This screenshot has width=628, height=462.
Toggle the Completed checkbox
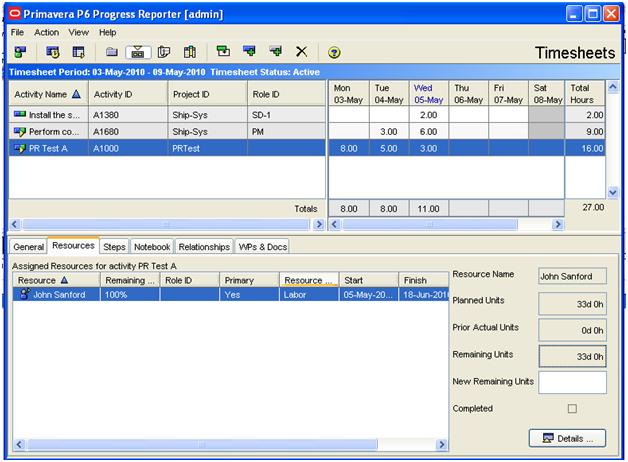[x=572, y=408]
